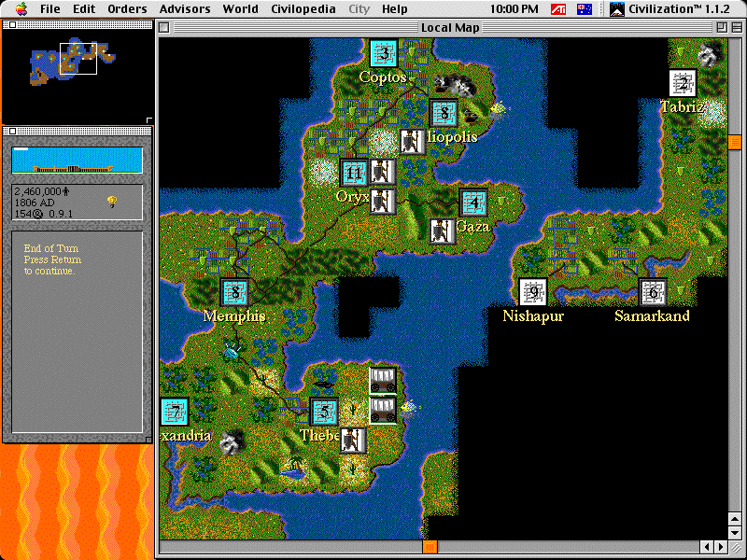The image size is (747, 560).
Task: Click the fish resource east of Heliopolis
Action: (x=499, y=109)
